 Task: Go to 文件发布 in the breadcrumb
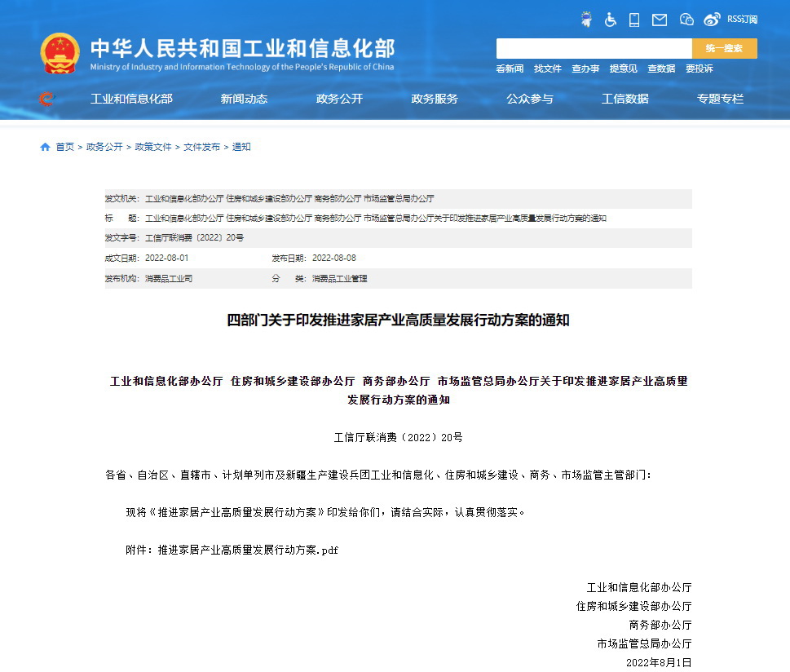(x=201, y=147)
